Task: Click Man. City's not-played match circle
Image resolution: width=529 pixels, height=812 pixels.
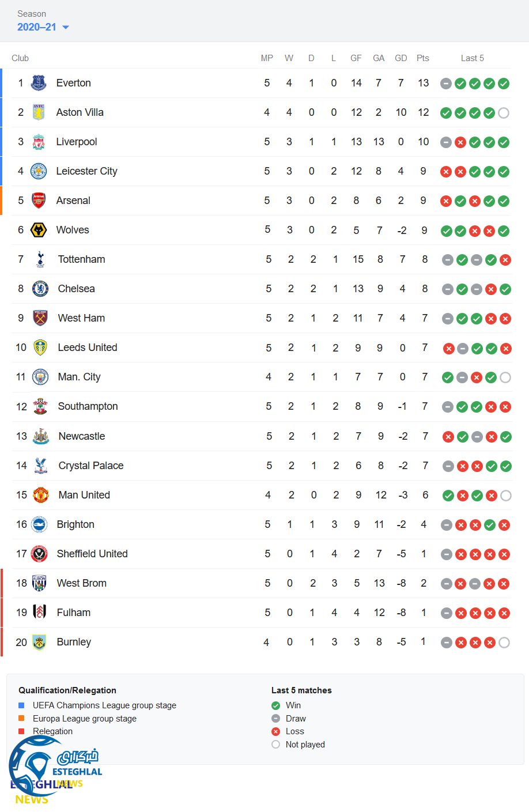Action: tap(505, 377)
